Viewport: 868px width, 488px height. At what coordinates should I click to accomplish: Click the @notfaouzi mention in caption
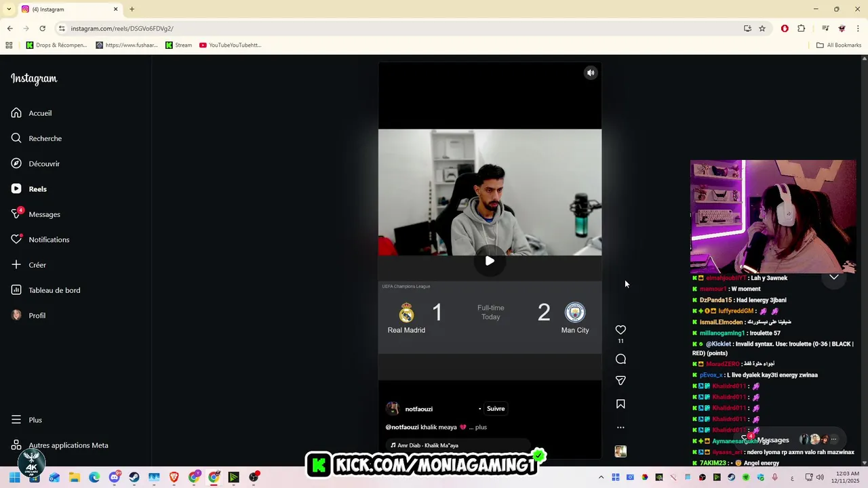(402, 428)
